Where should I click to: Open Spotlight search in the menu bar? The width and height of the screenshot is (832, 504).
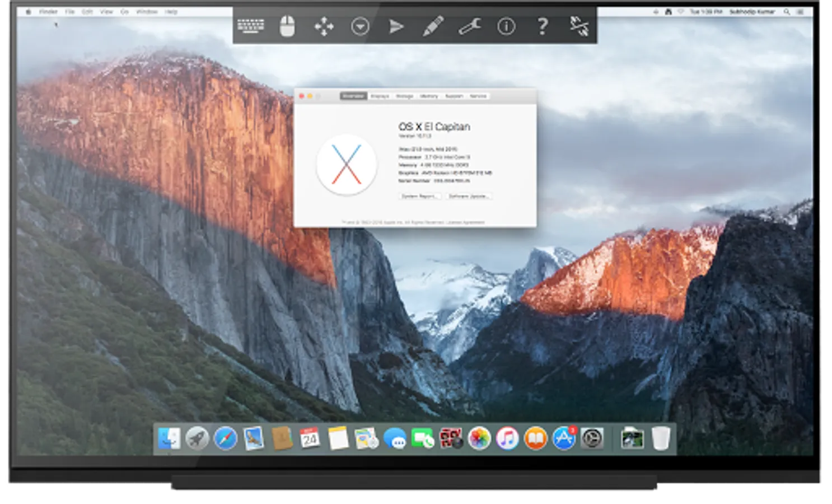(787, 11)
